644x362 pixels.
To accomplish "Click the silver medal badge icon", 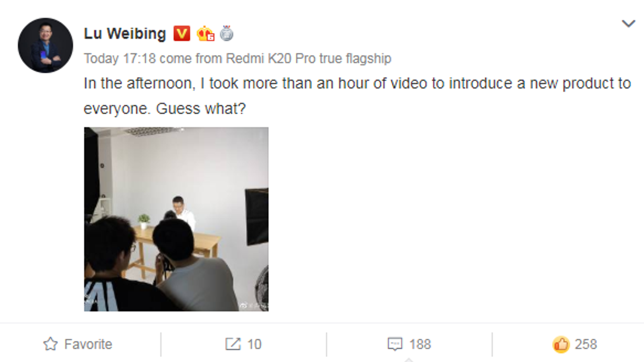I will click(227, 33).
